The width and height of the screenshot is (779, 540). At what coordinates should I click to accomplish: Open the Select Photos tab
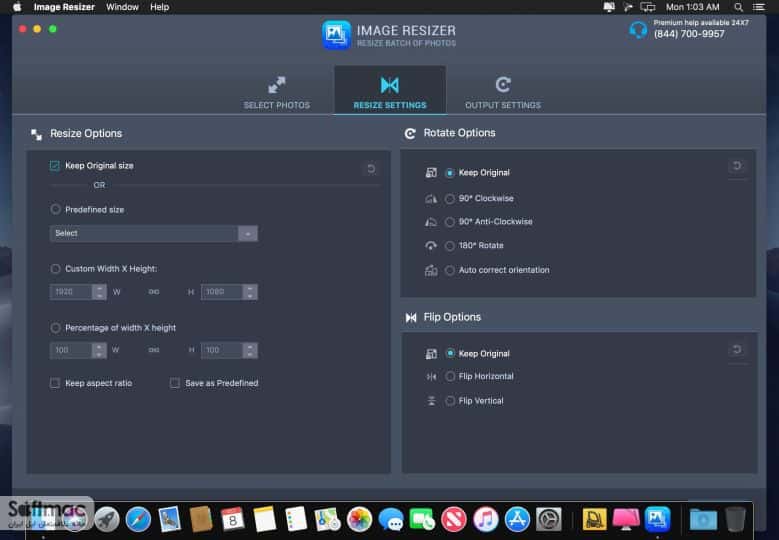coord(277,92)
